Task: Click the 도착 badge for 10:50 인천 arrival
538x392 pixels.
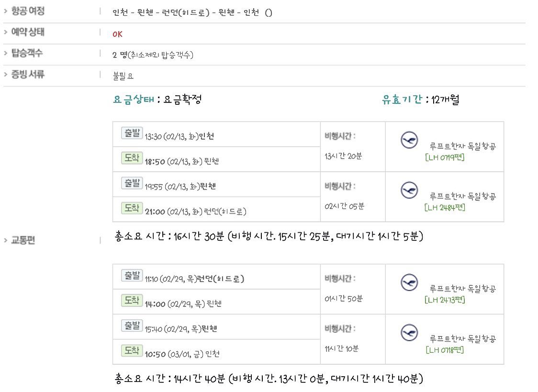Action: [x=132, y=350]
